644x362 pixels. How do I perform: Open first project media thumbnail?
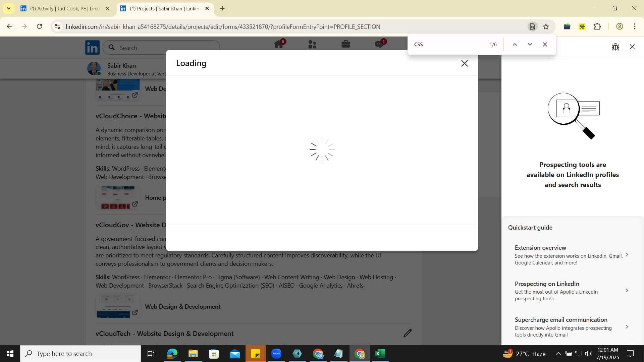[x=118, y=90]
